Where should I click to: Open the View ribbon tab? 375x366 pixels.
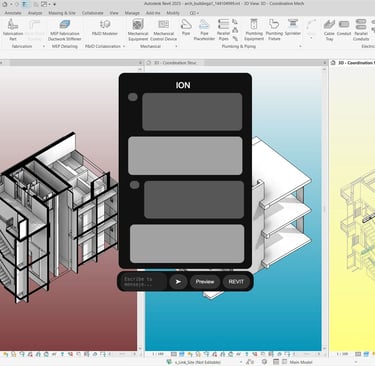[114, 13]
